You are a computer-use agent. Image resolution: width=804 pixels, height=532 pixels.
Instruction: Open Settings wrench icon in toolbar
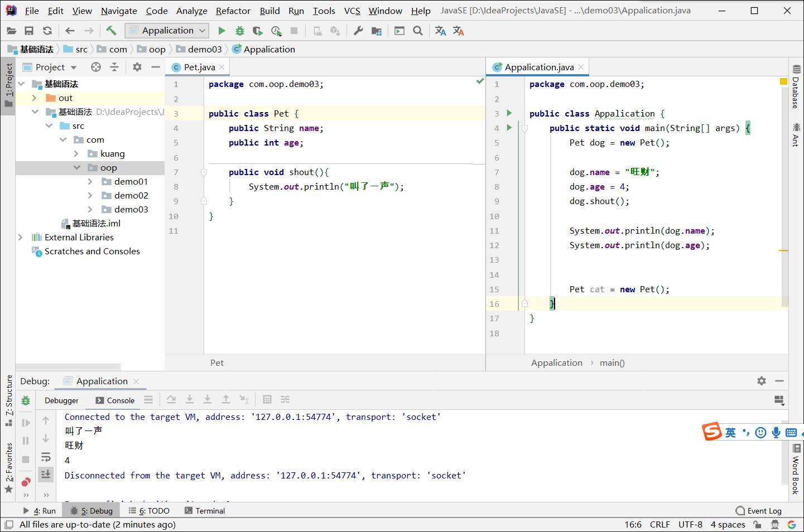pos(358,31)
